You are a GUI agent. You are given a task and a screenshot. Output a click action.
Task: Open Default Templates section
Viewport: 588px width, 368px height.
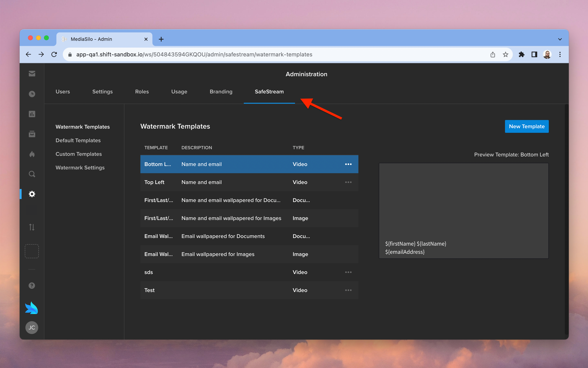(78, 140)
